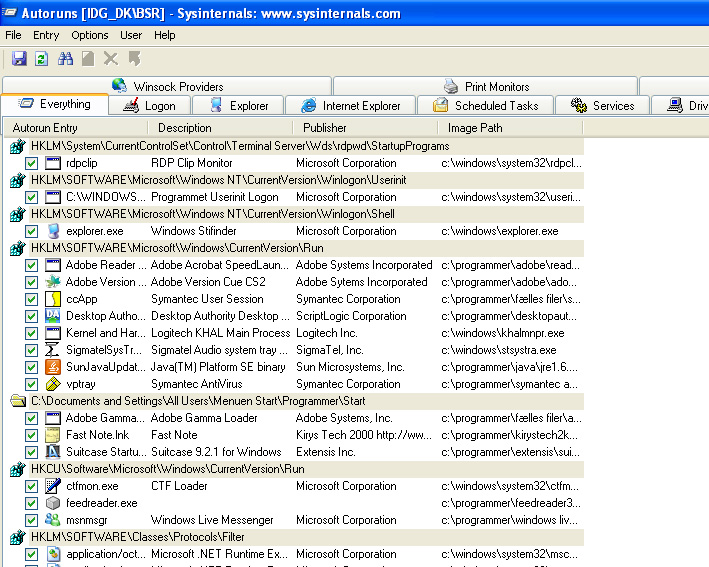This screenshot has height=567, width=709.
Task: Toggle the feedreader.exe checkbox
Action: (x=32, y=503)
